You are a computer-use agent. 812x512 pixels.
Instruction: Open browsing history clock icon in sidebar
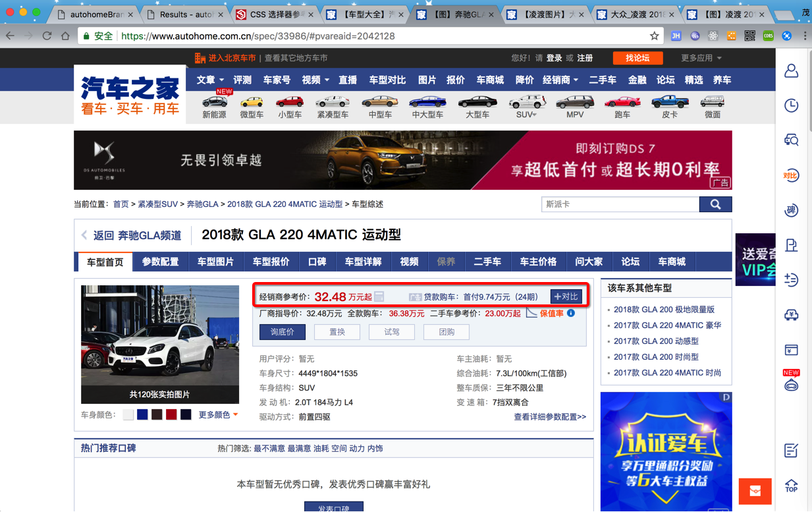(791, 105)
